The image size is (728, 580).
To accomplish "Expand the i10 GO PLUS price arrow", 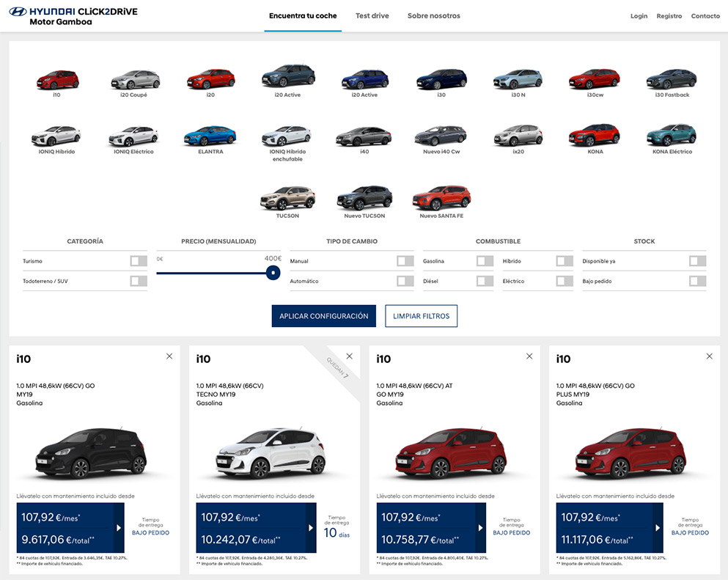I will point(659,528).
